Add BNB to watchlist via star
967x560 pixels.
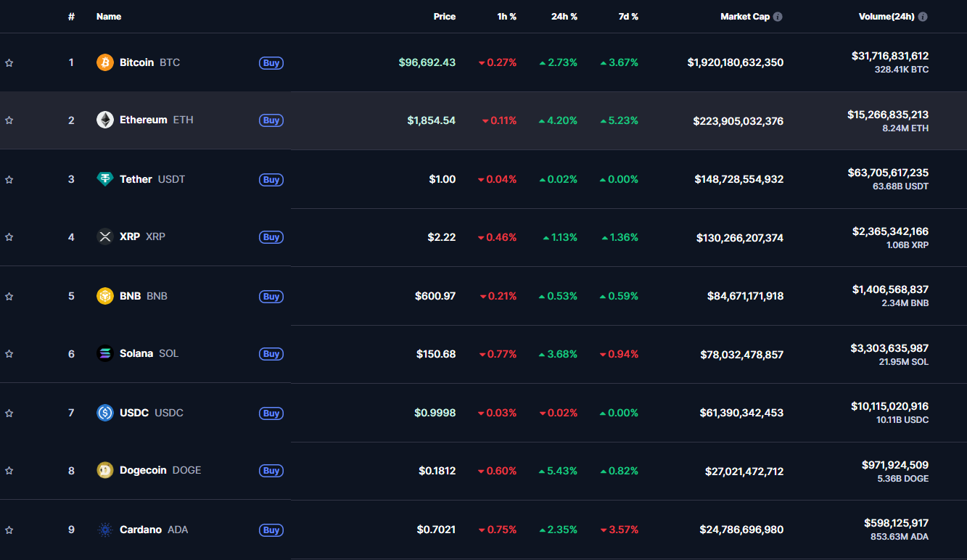tap(9, 297)
